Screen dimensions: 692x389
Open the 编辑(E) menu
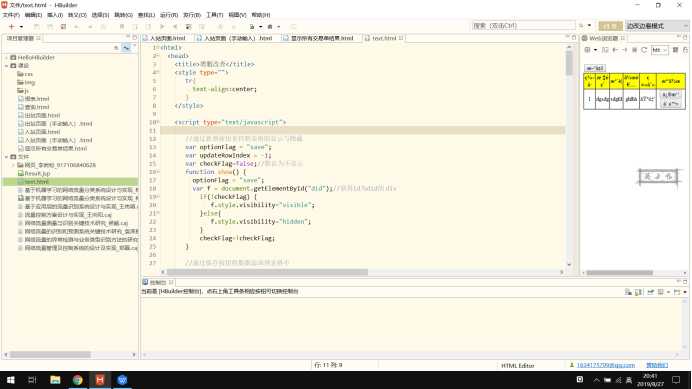pos(33,15)
